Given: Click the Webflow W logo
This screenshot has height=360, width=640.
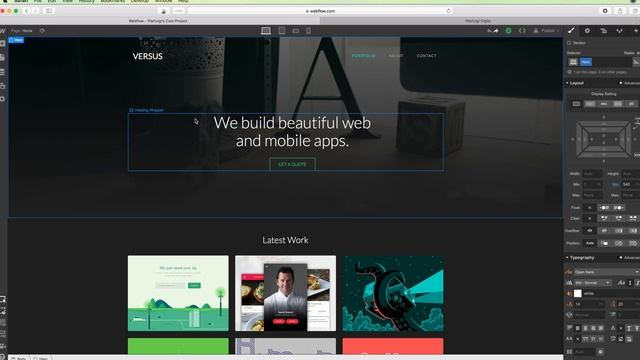Looking at the screenshot, I should 2,31.
